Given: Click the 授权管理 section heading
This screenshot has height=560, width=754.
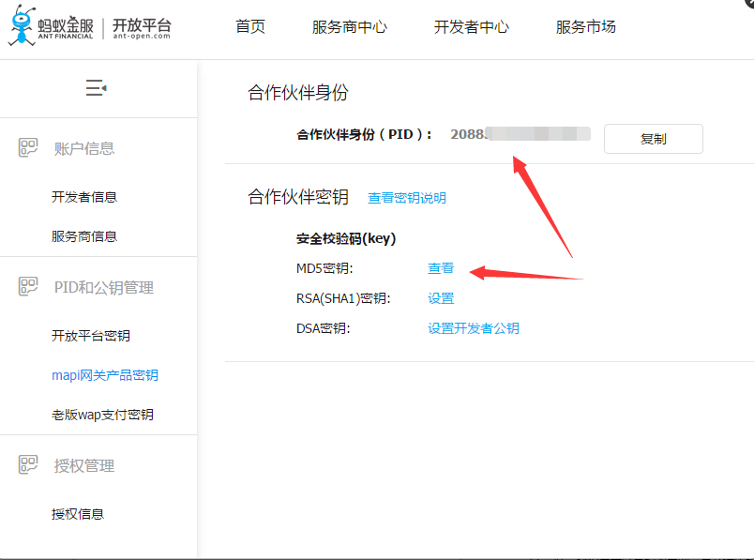Looking at the screenshot, I should [x=84, y=465].
